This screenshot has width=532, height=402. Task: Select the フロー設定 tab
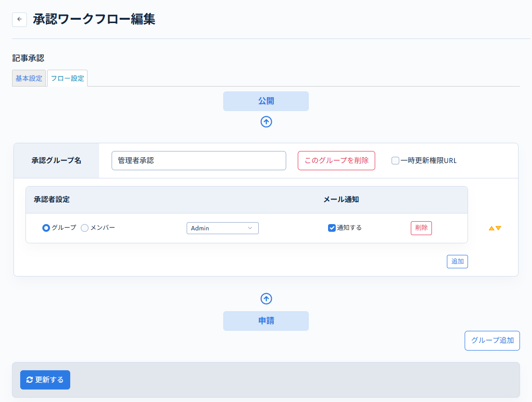coord(67,78)
